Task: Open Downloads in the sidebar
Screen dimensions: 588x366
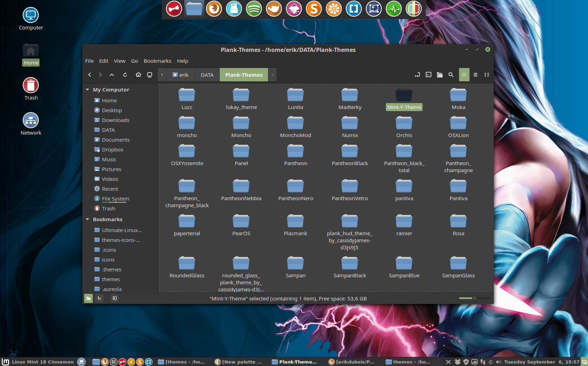Action: [x=115, y=120]
